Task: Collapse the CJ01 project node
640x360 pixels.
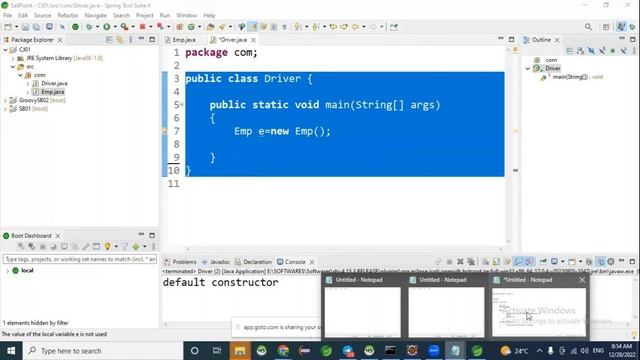Action: (5, 50)
